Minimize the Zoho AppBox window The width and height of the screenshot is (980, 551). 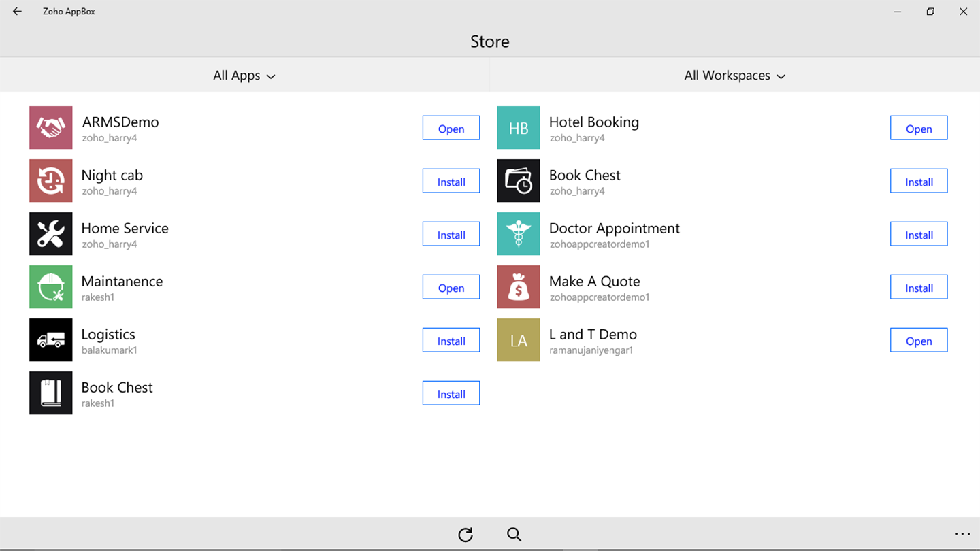pyautogui.click(x=898, y=12)
